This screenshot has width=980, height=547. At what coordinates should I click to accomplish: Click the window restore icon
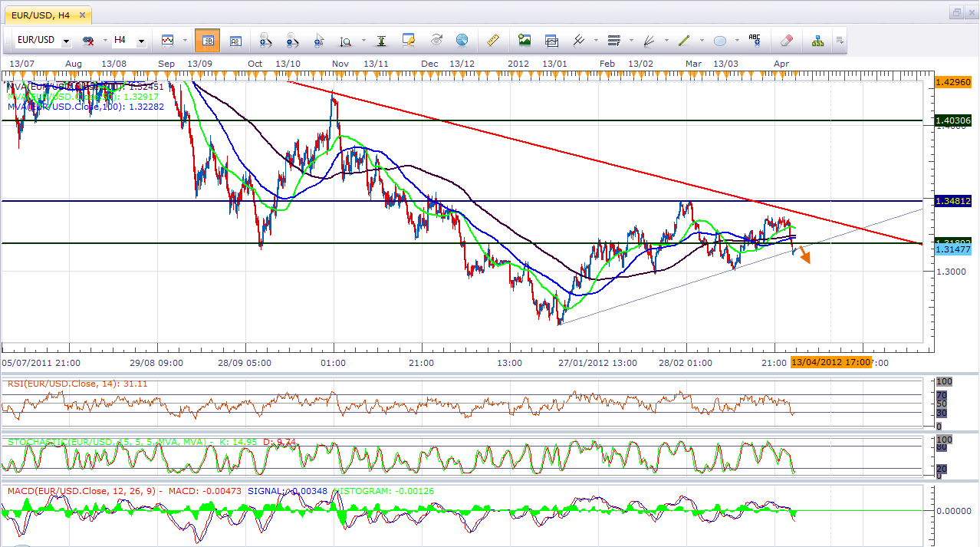[x=957, y=12]
